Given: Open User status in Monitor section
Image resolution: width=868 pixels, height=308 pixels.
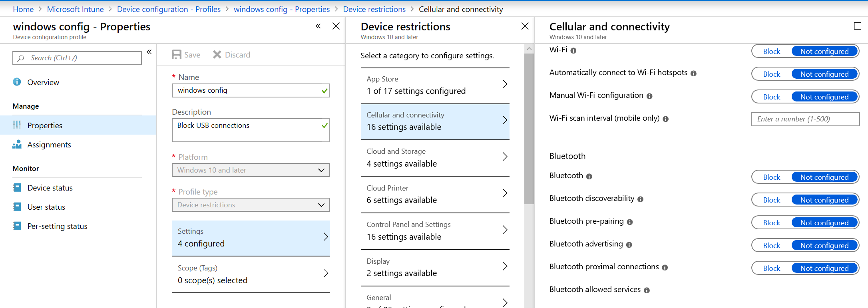Looking at the screenshot, I should point(46,207).
